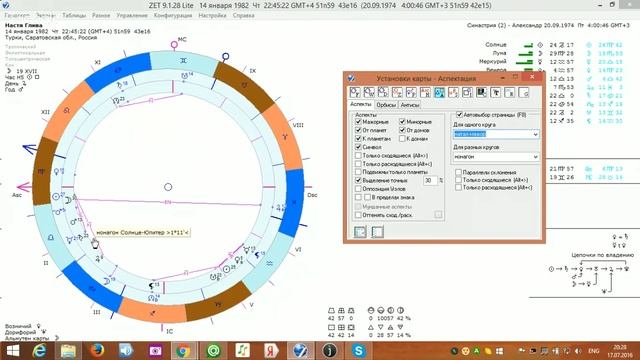Open Google Chrome from taskbar

coord(183,351)
